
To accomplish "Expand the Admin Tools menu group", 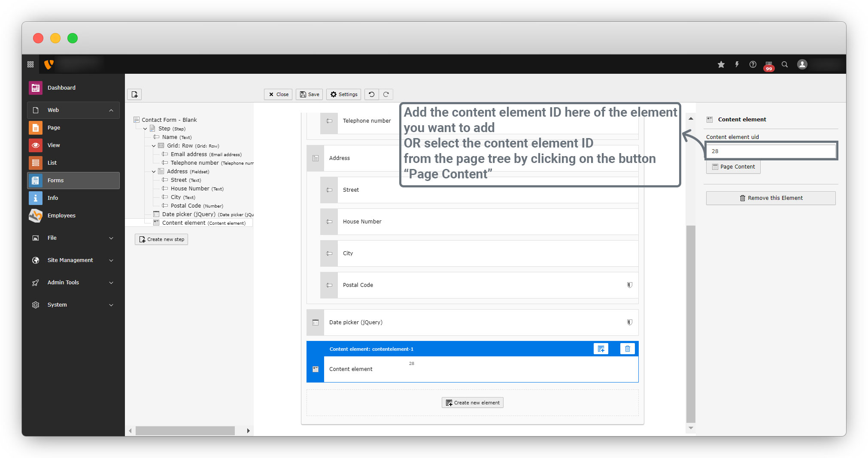I will coord(111,283).
